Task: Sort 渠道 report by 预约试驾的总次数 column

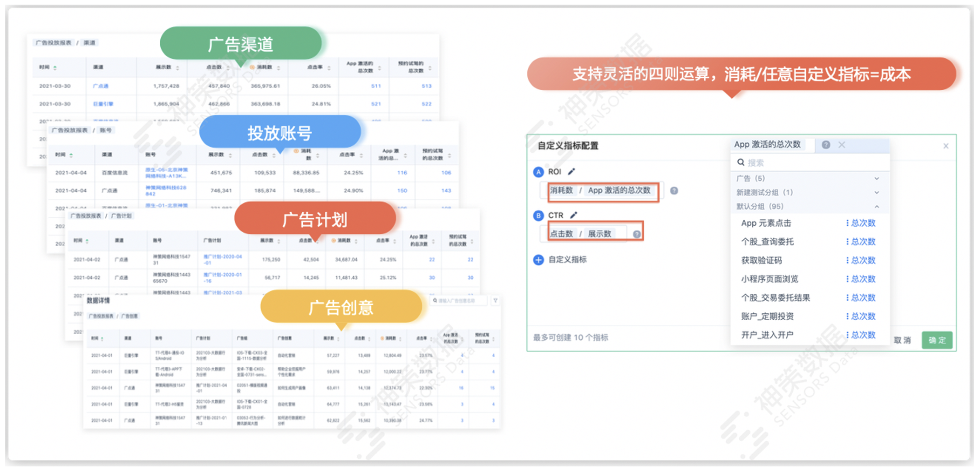Action: coord(429,68)
